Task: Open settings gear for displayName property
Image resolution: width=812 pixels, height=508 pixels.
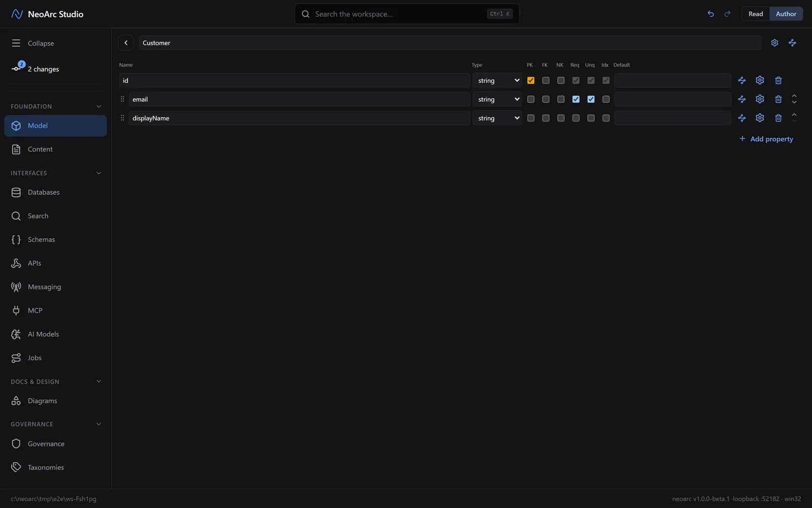Action: 760,118
